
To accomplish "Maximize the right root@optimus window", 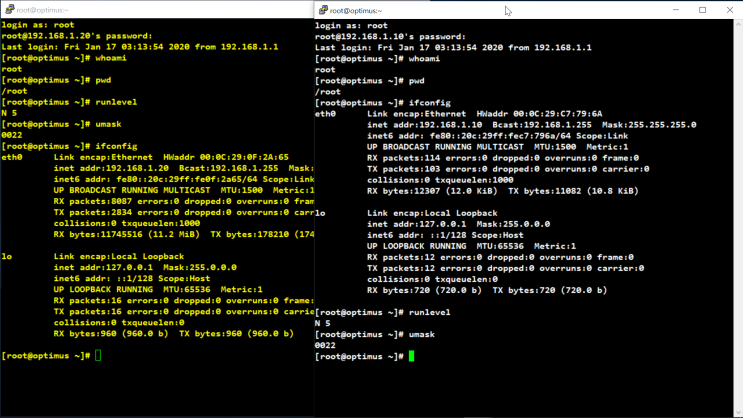I will (x=702, y=10).
